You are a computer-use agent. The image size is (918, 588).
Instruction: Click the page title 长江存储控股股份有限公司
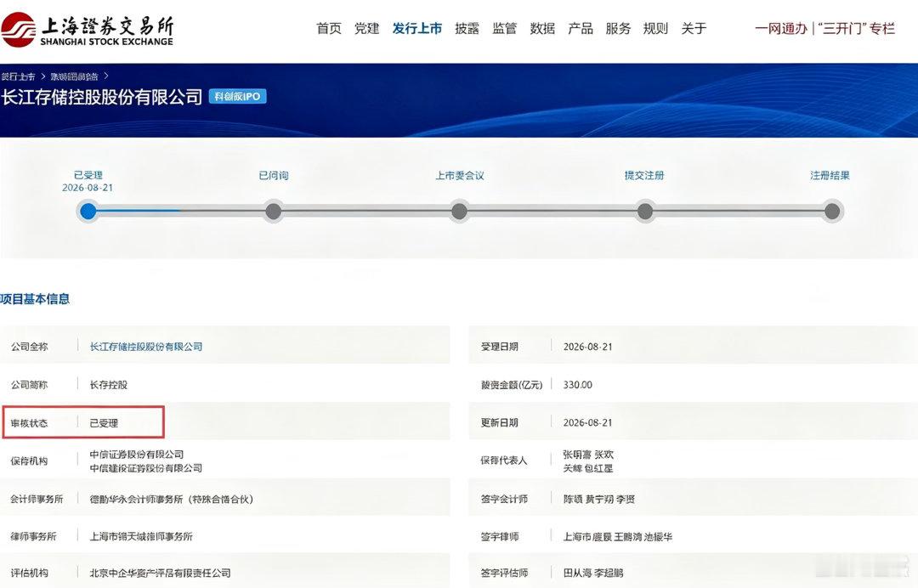click(x=102, y=97)
